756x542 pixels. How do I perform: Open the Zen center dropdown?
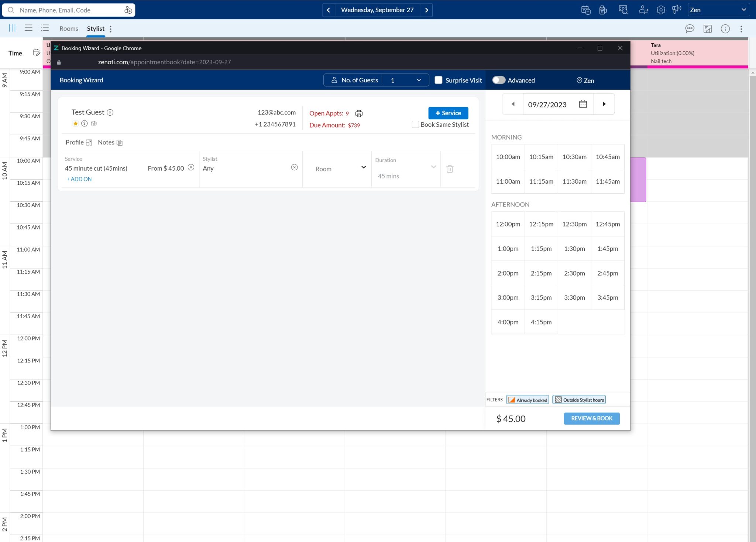point(718,10)
